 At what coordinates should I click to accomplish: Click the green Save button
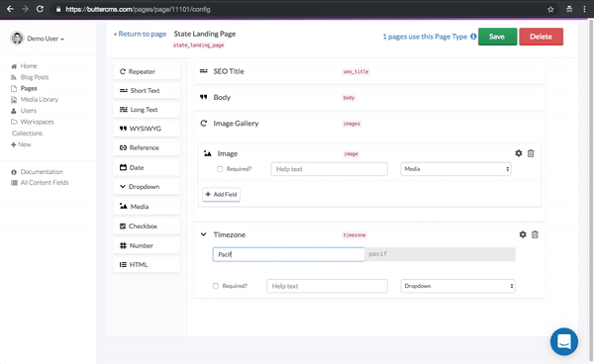coord(497,37)
